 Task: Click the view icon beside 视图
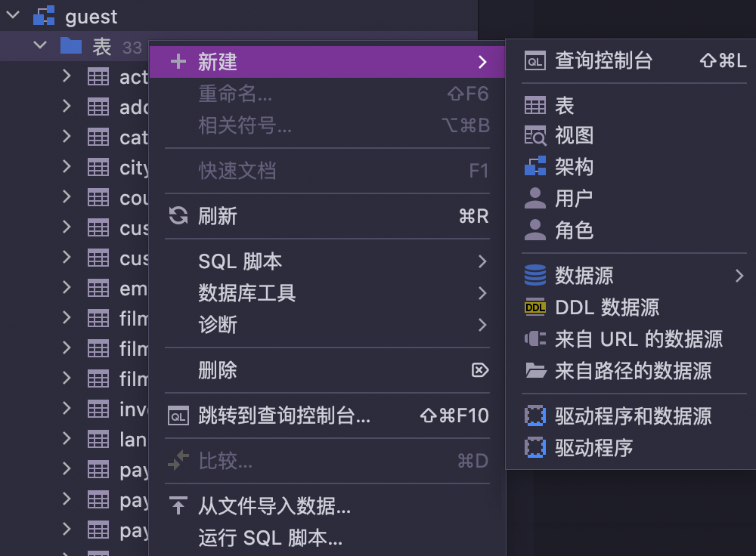click(534, 136)
